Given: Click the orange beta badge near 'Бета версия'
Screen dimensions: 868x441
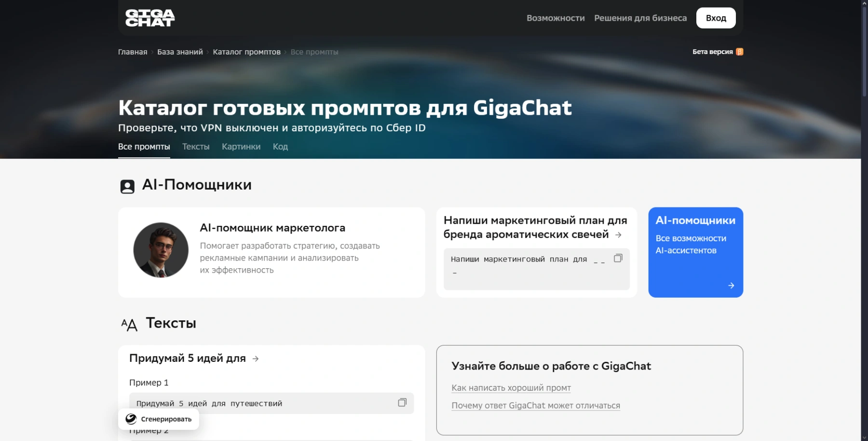Looking at the screenshot, I should 740,51.
